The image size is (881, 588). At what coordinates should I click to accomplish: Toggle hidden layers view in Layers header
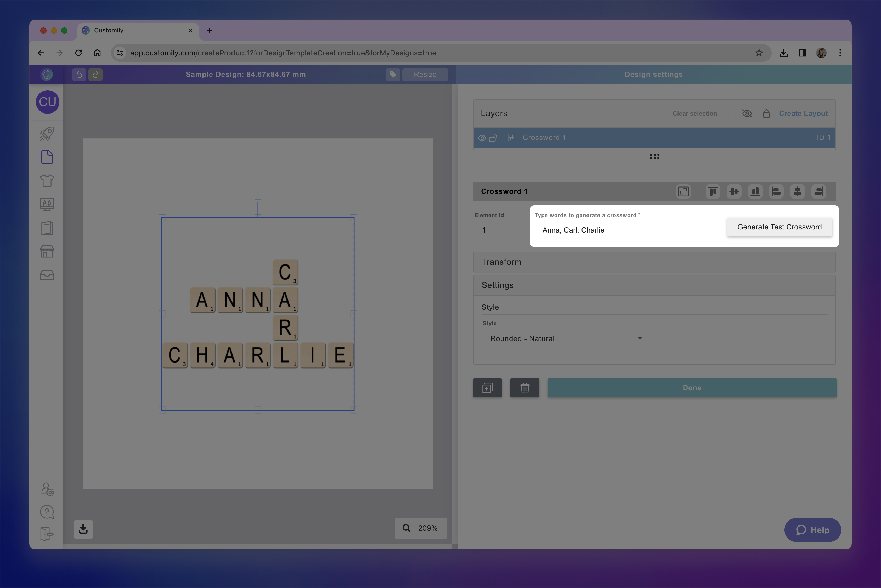747,113
